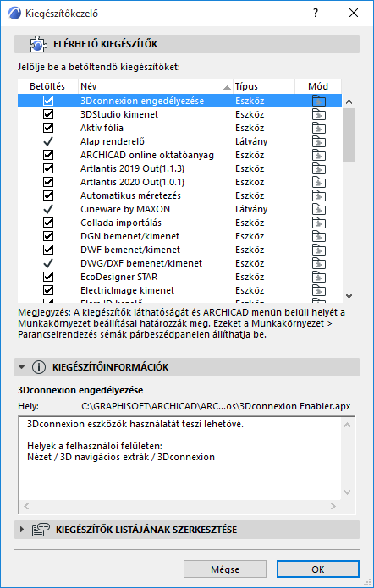Click the folder mode icon for EcoDesigner STAR
Screen dimensions: 374x588
(318, 277)
